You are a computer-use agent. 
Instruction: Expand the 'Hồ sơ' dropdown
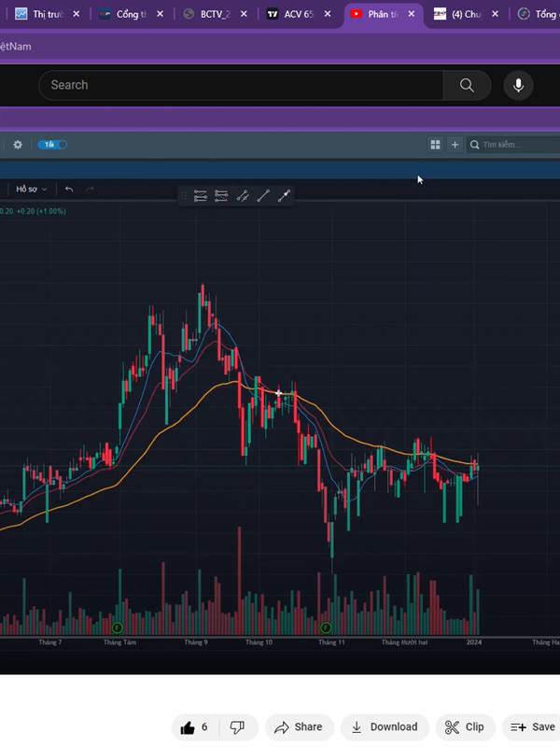[31, 190]
